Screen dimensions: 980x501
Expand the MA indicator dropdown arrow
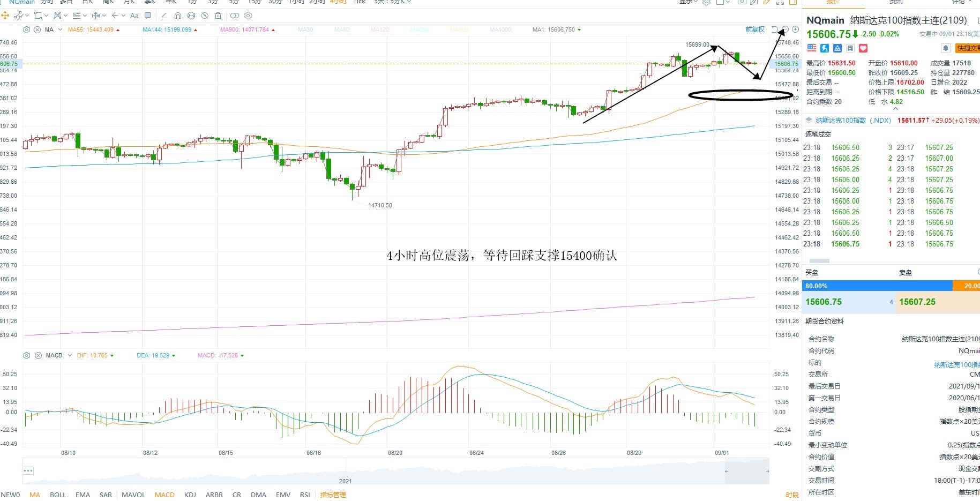coord(60,29)
